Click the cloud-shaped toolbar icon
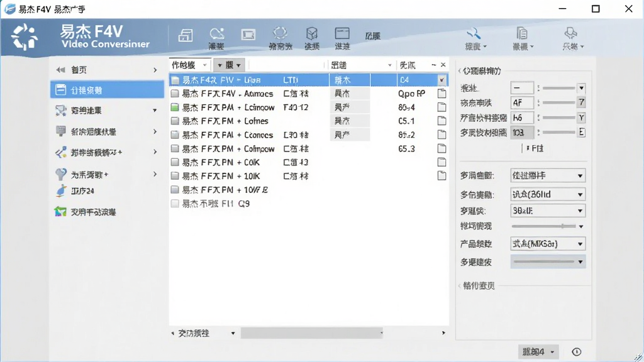The height and width of the screenshot is (362, 644). pos(216,34)
